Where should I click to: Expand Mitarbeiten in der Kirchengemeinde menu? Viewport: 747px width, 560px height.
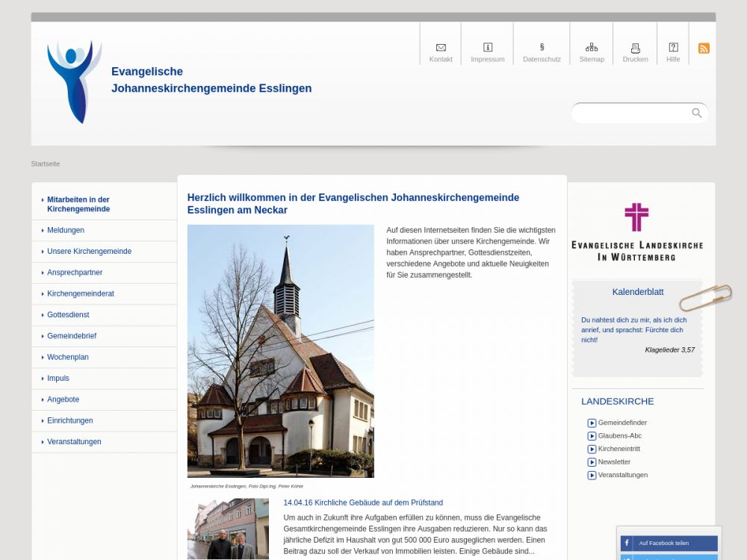coord(78,205)
